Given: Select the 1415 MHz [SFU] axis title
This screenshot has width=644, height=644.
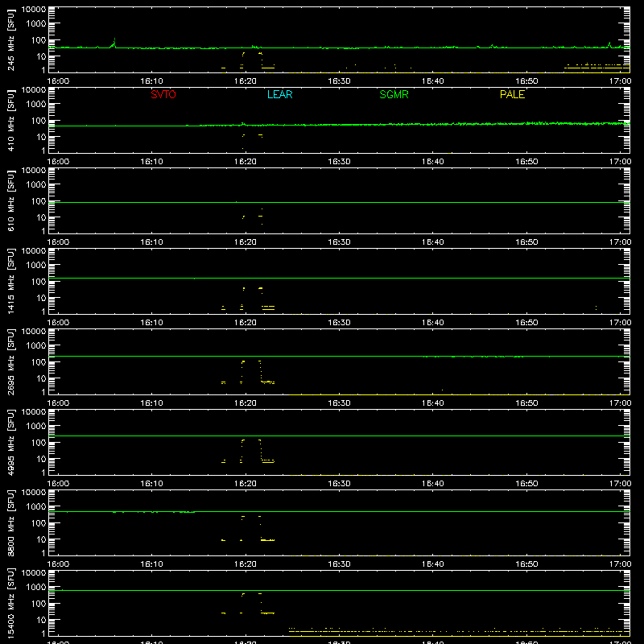Looking at the screenshot, I should [10, 282].
